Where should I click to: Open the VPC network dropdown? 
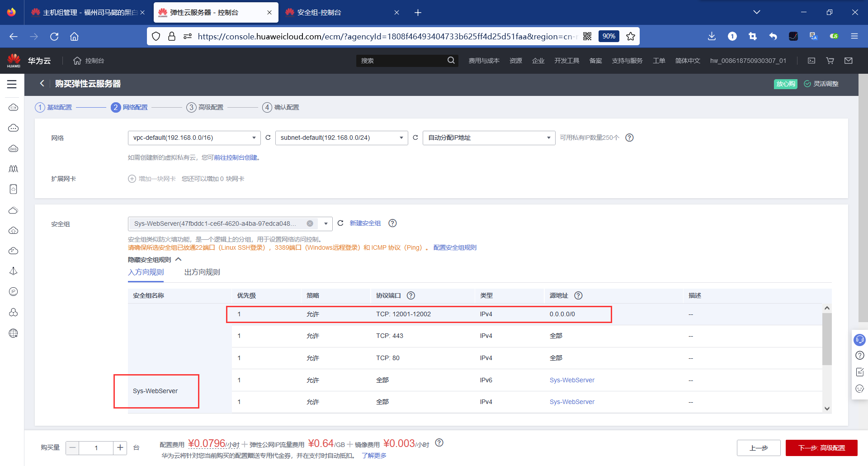click(x=194, y=138)
